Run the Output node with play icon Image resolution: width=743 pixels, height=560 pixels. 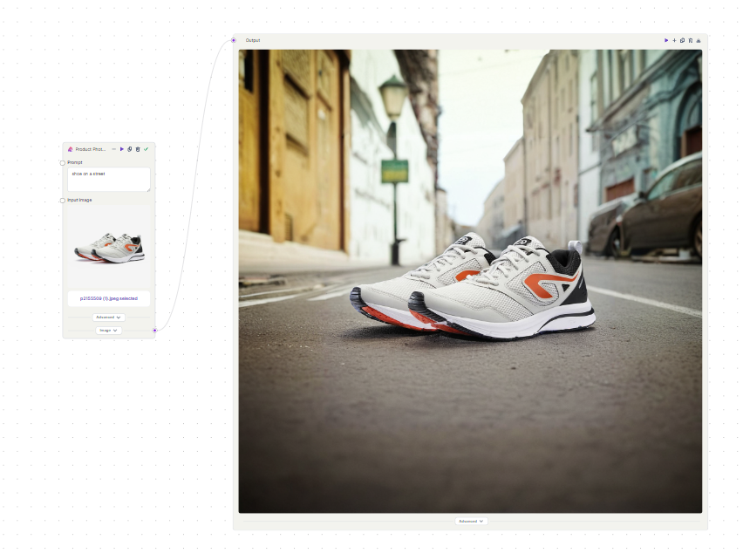point(666,40)
